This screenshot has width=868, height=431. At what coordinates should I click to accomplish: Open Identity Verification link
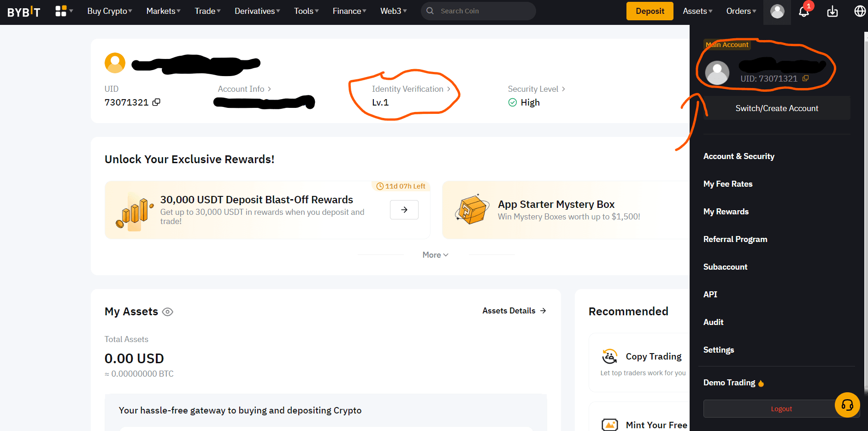click(411, 89)
